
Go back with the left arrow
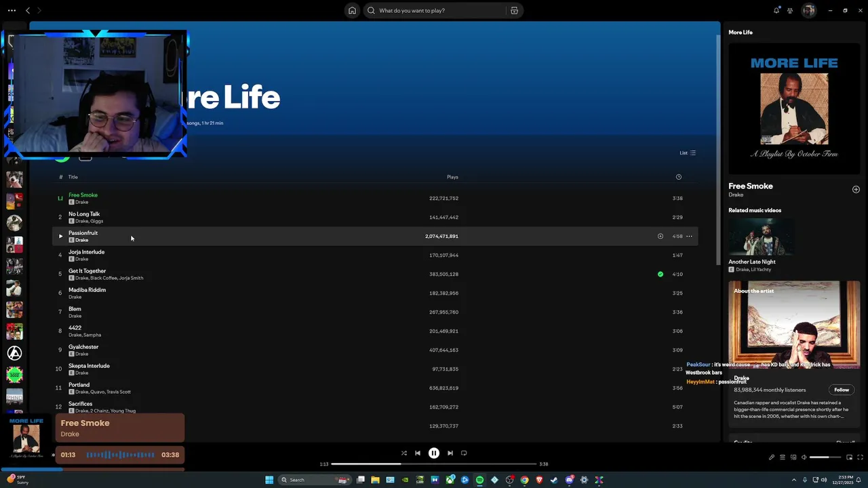(28, 10)
